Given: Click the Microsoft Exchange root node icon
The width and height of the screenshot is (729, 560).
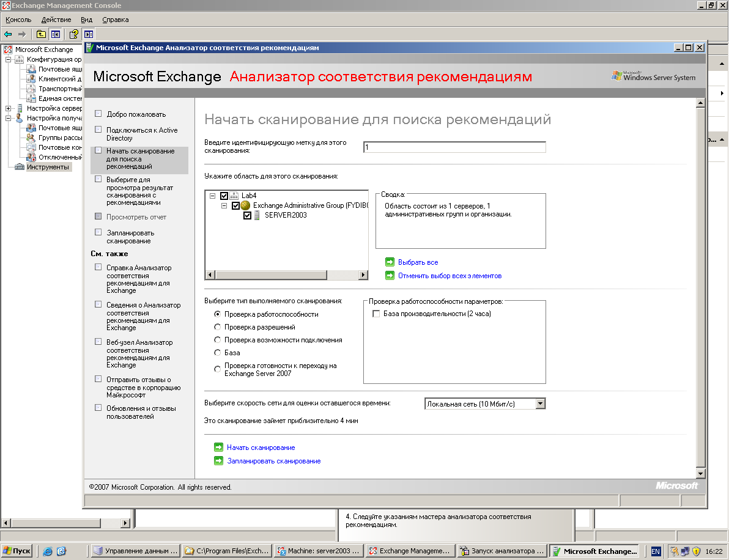Looking at the screenshot, I should click(8, 50).
